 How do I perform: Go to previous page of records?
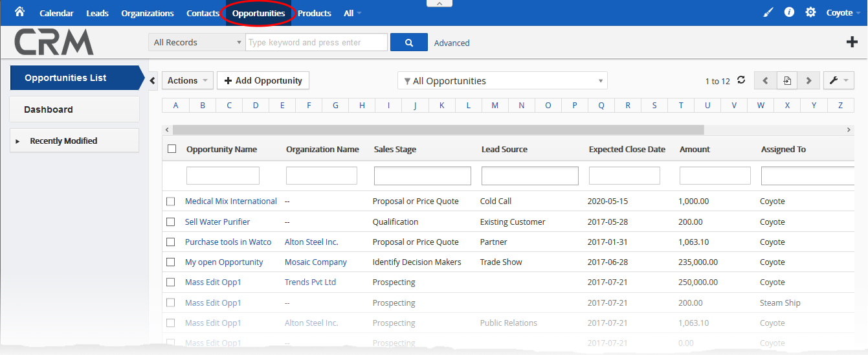tap(765, 80)
